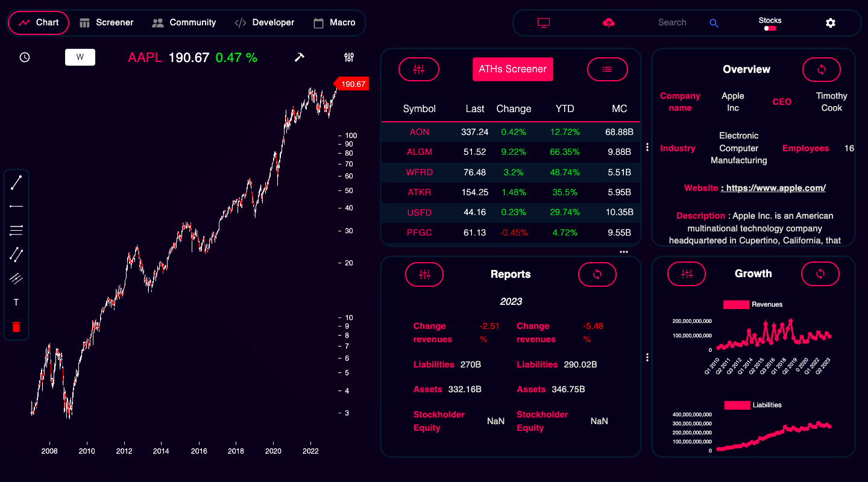Click the search magnifier icon
This screenshot has height=482, width=868.
click(714, 23)
